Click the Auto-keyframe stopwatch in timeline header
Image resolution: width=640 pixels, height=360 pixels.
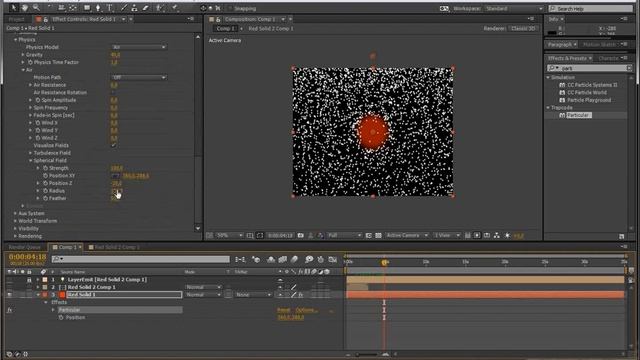321,259
